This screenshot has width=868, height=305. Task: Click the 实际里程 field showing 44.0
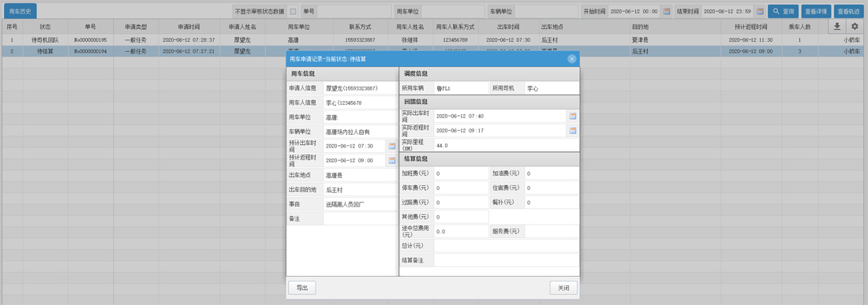[507, 145]
